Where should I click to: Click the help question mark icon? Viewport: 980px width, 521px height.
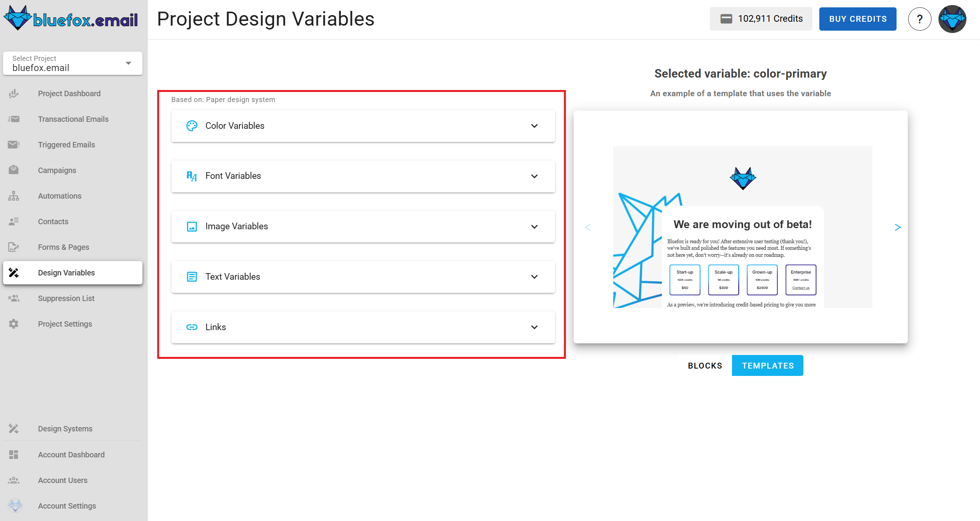919,18
